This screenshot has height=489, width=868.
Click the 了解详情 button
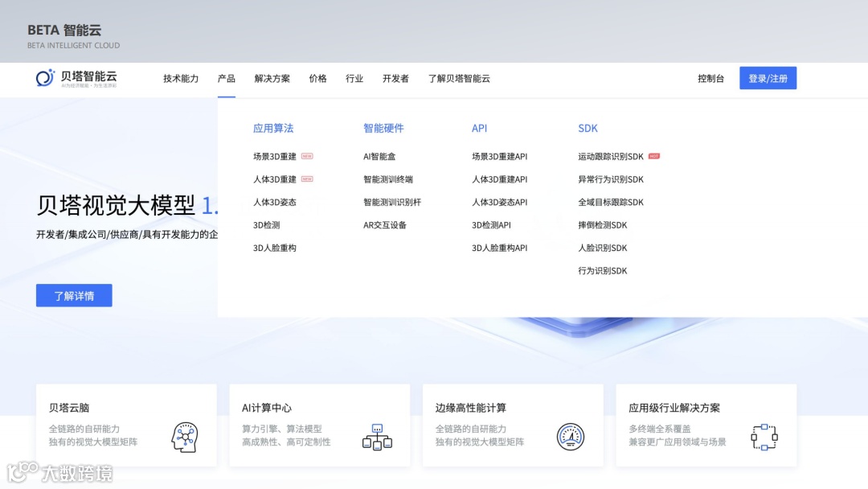click(74, 296)
